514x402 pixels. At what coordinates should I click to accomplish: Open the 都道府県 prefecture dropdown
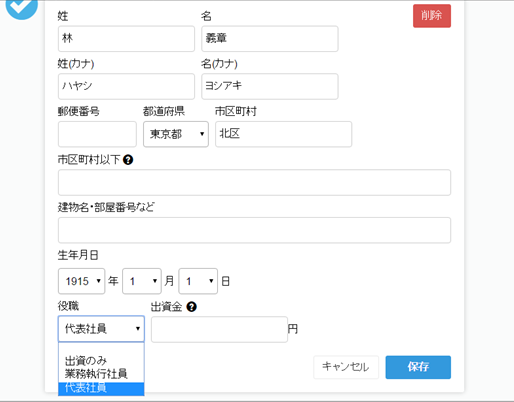click(176, 134)
